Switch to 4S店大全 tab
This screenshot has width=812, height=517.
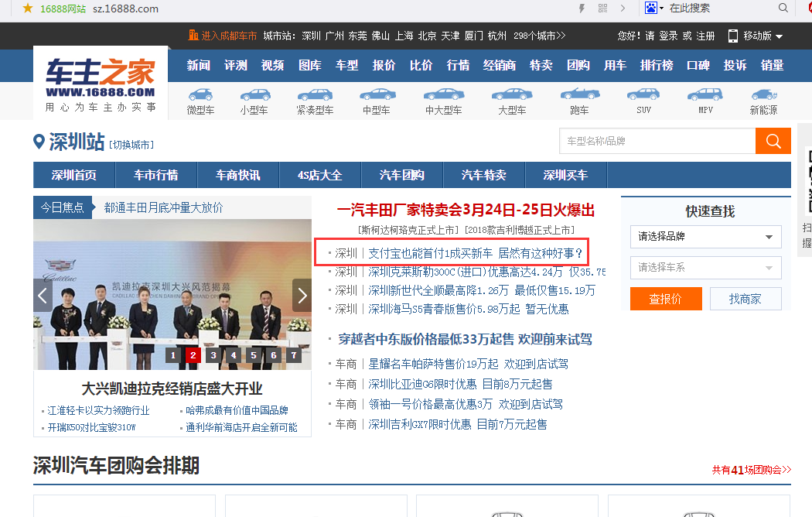click(320, 175)
